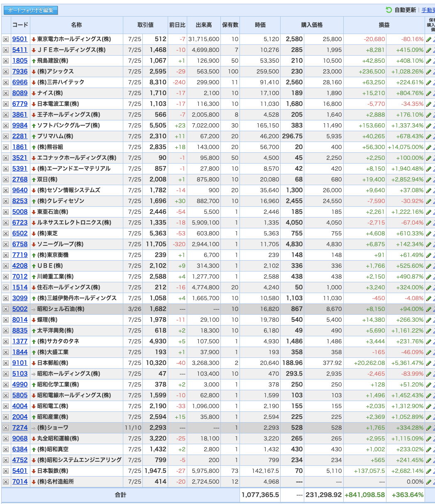Image resolution: width=435 pixels, height=504 pixels.
Task: Click the delete X icon for 東京電力ホールディングス
Action: click(6, 39)
